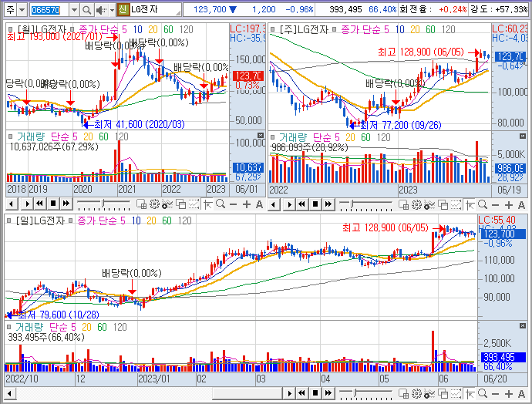Monthly chart: click add-indicator chart icon
Screen dimensions: 532x404
(167, 204)
